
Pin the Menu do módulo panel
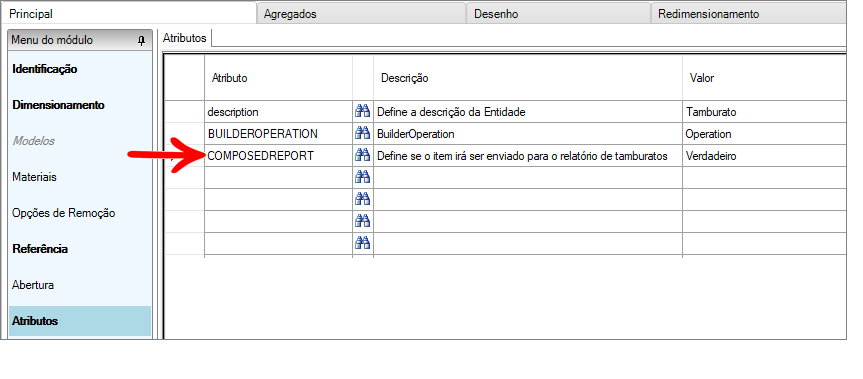pyautogui.click(x=141, y=41)
